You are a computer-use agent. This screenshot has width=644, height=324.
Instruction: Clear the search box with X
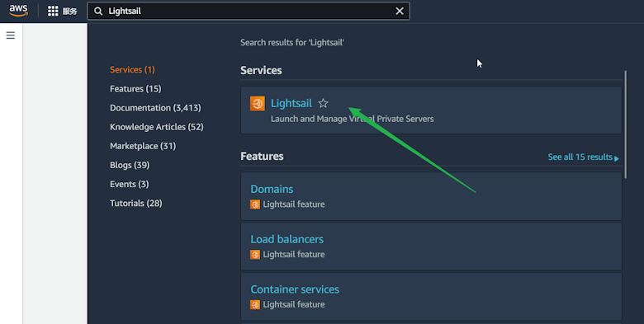pyautogui.click(x=400, y=11)
